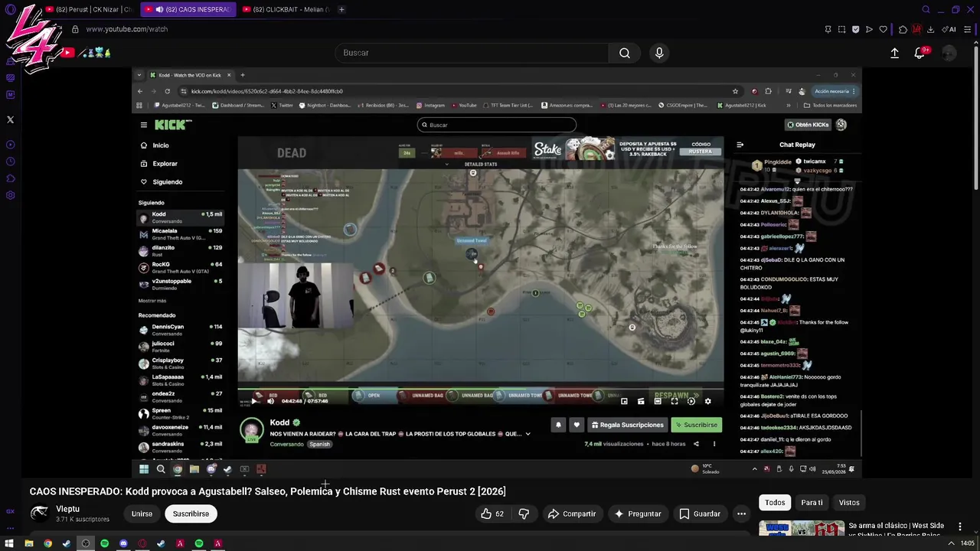The height and width of the screenshot is (551, 980).
Task: Open the West Side vs SixNine video thumbnail
Action: (x=800, y=528)
